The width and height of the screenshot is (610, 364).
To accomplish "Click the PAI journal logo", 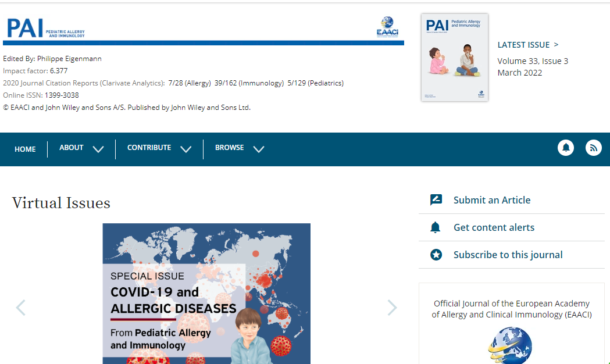I will pos(45,28).
